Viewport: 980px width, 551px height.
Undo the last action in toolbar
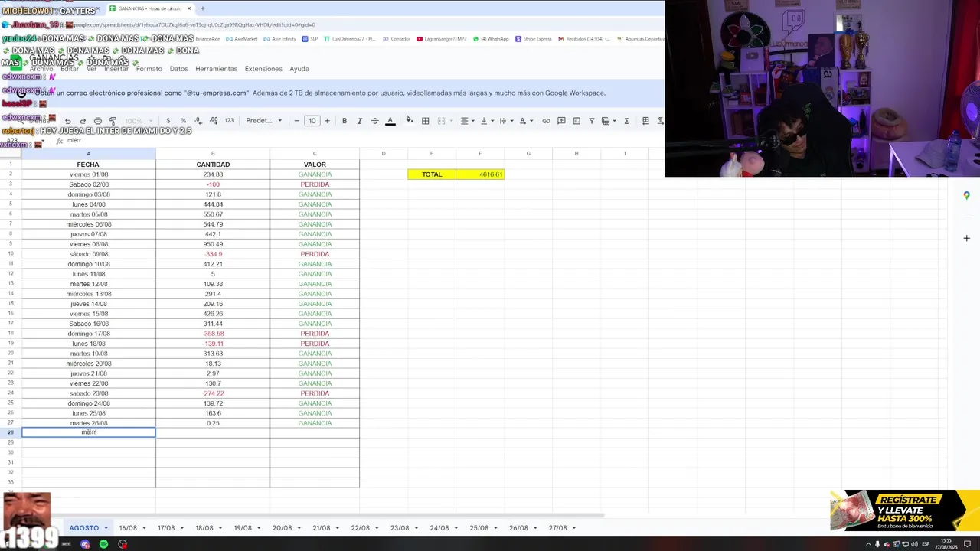click(x=67, y=121)
